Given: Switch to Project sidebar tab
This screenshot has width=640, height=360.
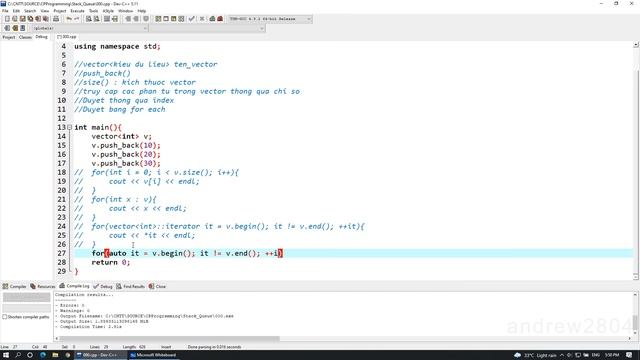Looking at the screenshot, I should [9, 37].
